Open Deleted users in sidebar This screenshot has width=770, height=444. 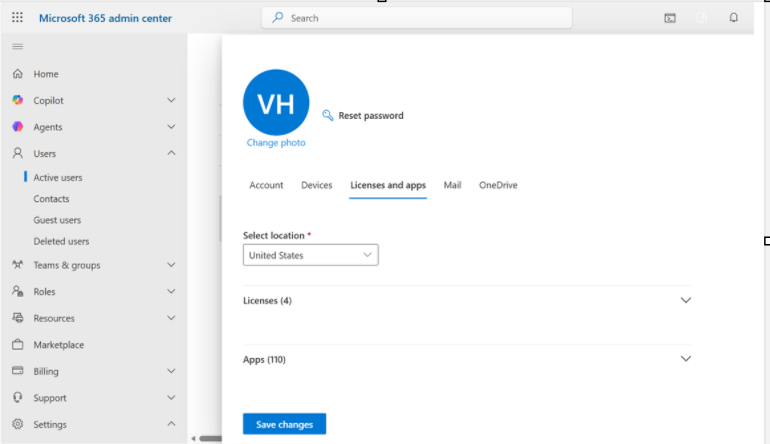click(x=61, y=241)
